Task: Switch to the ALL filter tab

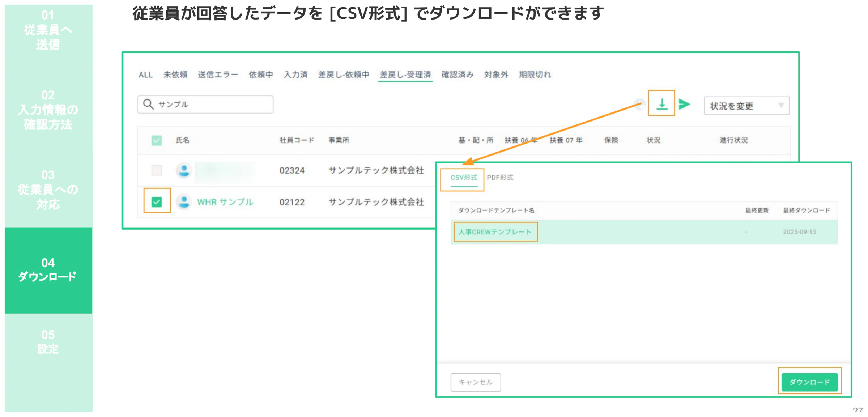Action: [145, 75]
